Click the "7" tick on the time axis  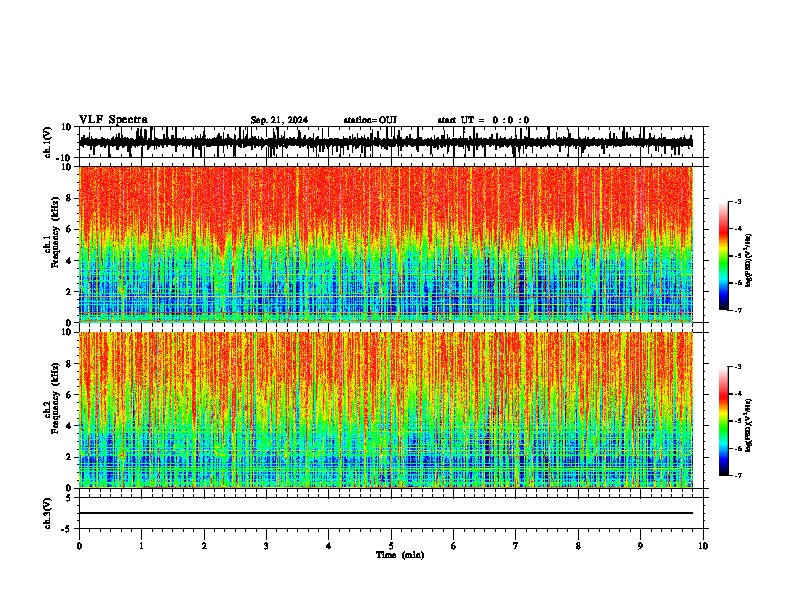point(516,546)
